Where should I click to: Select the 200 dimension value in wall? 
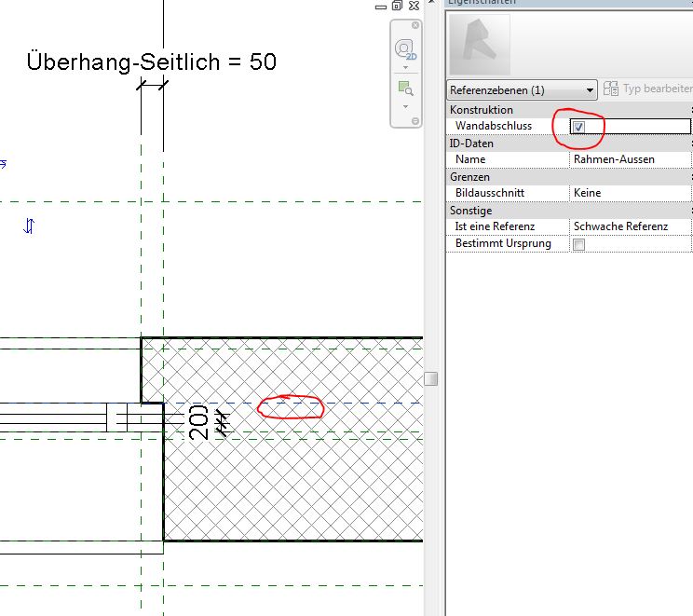(198, 422)
